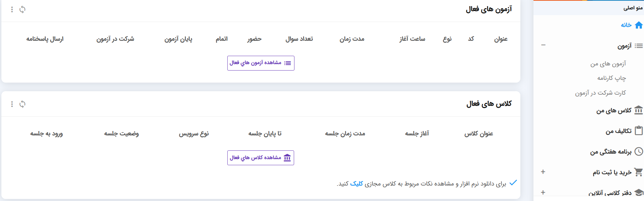Follow the کلیک link for virtual class software

click(356, 184)
